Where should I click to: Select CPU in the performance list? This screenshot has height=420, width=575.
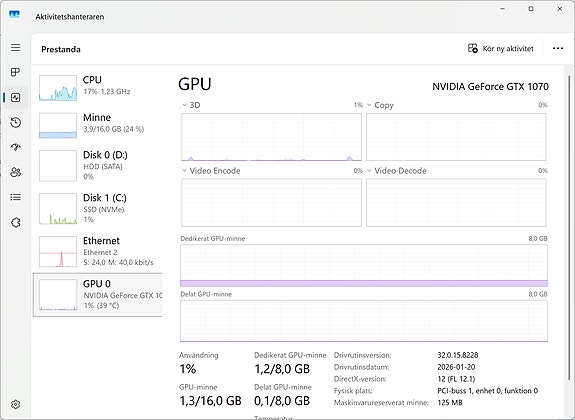pos(98,88)
